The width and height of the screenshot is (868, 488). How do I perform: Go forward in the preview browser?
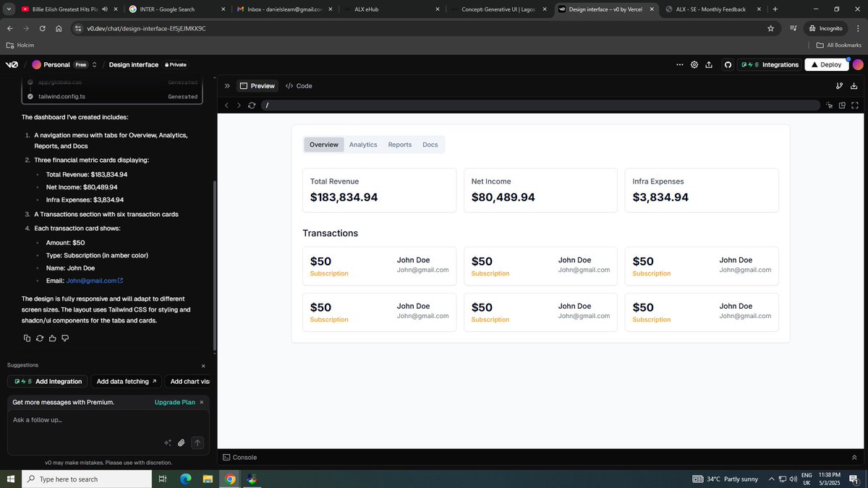point(239,105)
